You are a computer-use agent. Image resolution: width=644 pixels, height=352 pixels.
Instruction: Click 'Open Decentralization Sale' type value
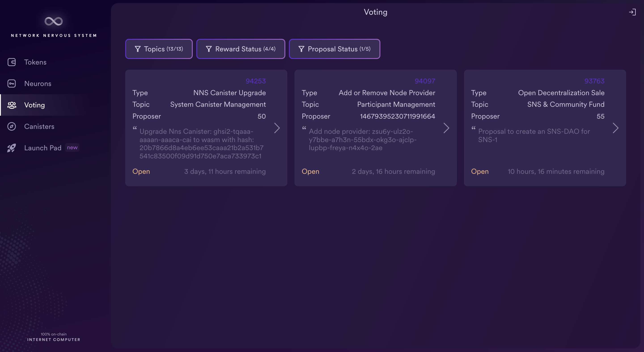click(561, 93)
